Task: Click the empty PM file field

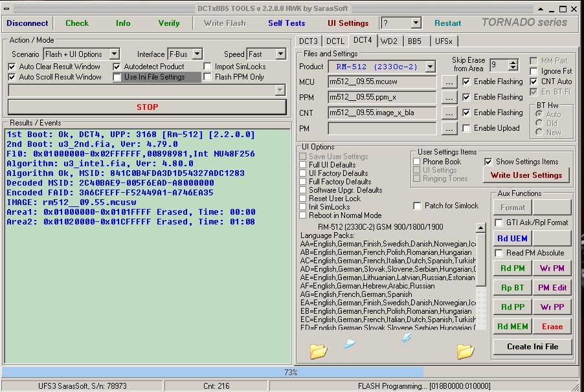Action: pyautogui.click(x=382, y=129)
